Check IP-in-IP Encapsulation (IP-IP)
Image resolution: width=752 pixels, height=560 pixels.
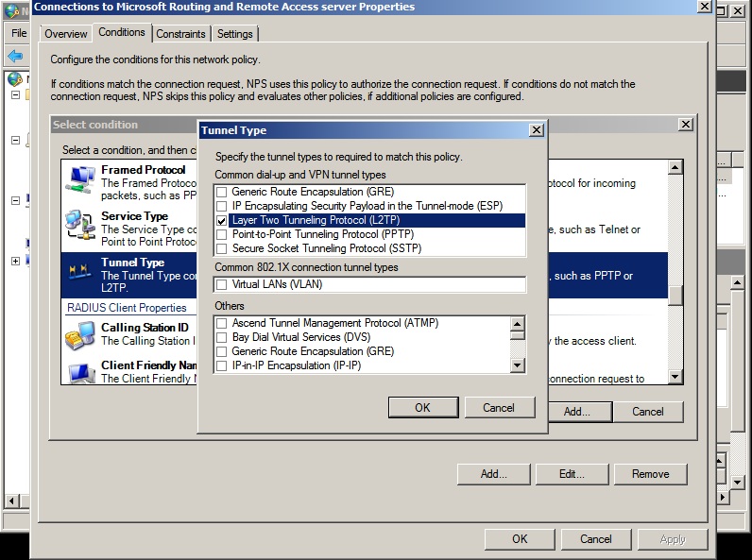[x=222, y=365]
